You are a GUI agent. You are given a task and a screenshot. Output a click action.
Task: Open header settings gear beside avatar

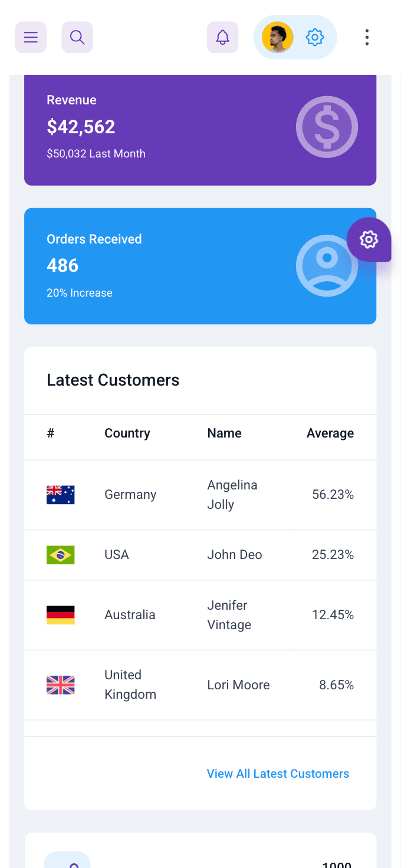point(315,38)
